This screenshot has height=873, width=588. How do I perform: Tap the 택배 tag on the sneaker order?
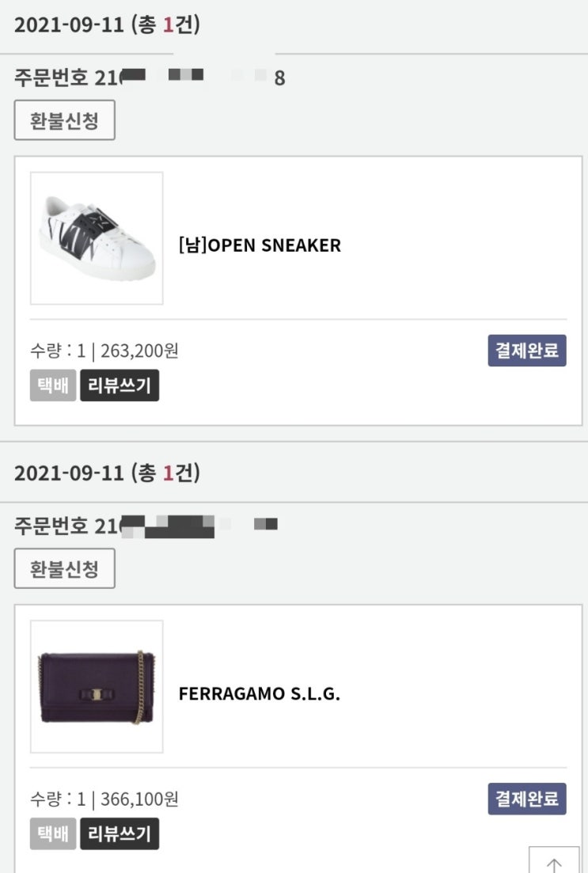click(x=53, y=385)
